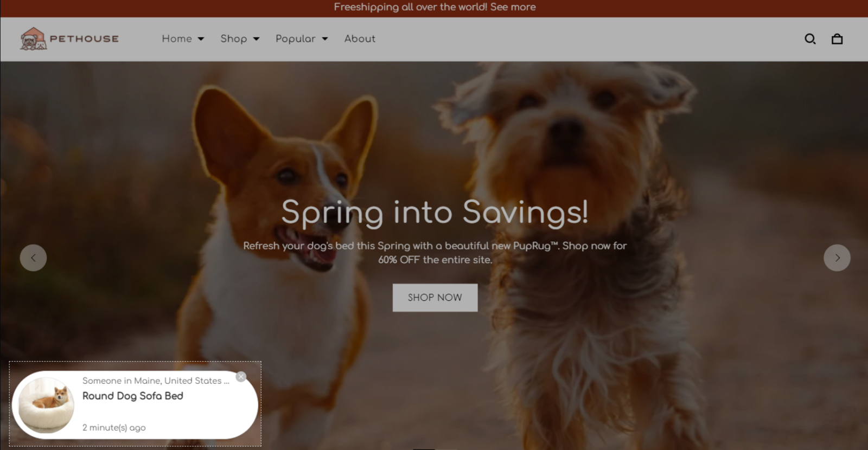Open the search magnifier icon

(x=810, y=39)
